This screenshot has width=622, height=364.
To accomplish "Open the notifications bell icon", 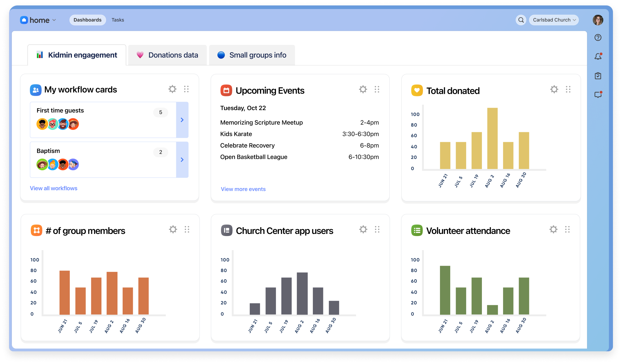I will tap(598, 56).
